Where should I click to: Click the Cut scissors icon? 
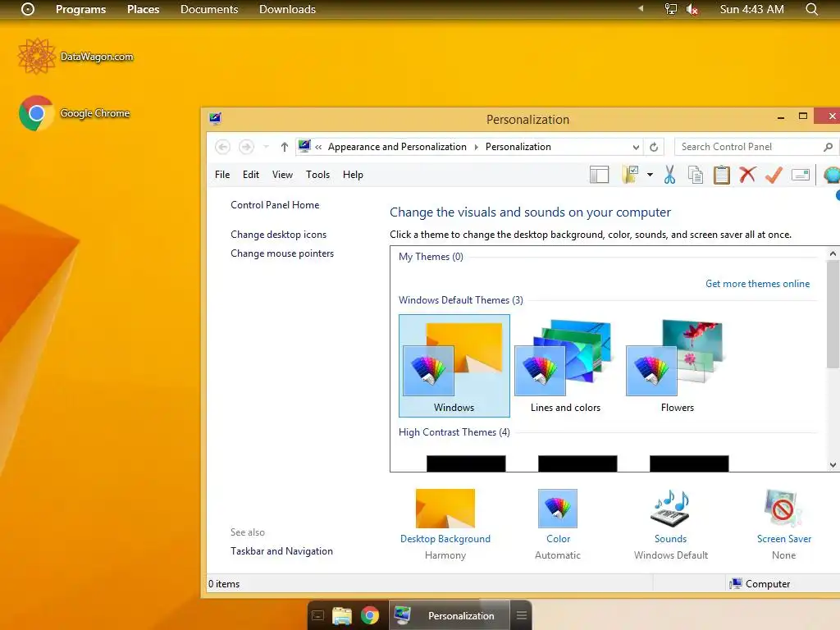pos(669,175)
